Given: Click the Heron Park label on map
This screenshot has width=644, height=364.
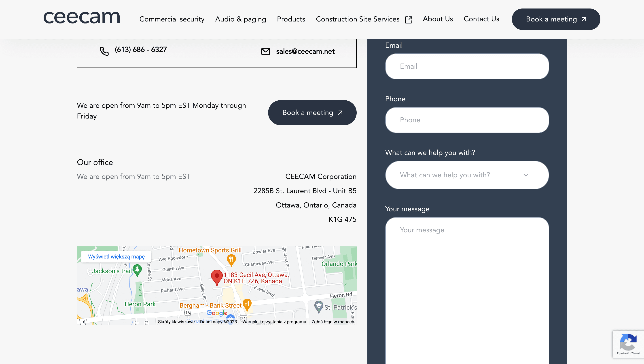Looking at the screenshot, I should pos(140,304).
